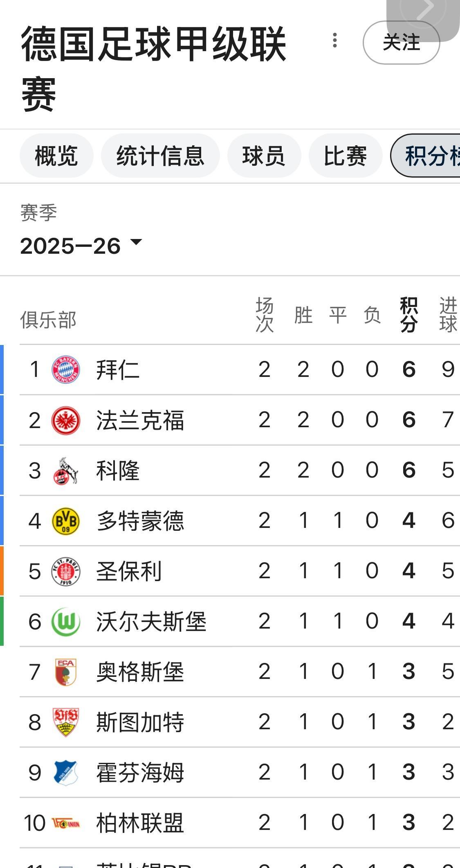This screenshot has width=460, height=868.
Task: Open the three-dot more options menu
Action: click(335, 40)
